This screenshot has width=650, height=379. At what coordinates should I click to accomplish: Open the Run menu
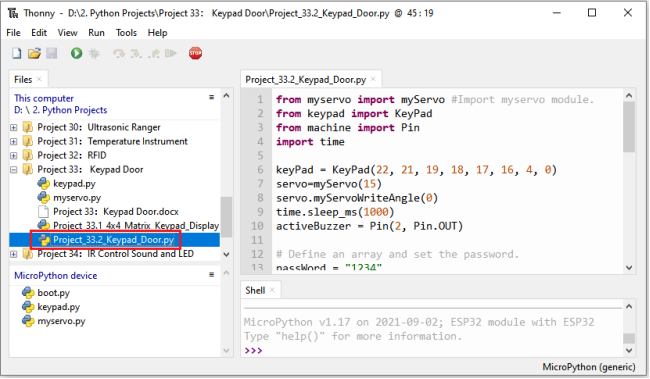96,33
